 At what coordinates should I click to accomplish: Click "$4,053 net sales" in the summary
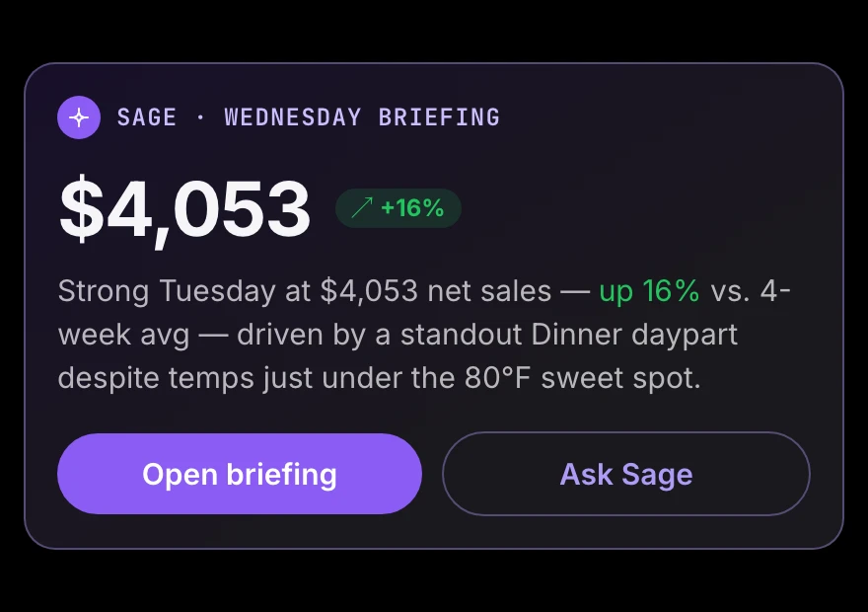(436, 291)
